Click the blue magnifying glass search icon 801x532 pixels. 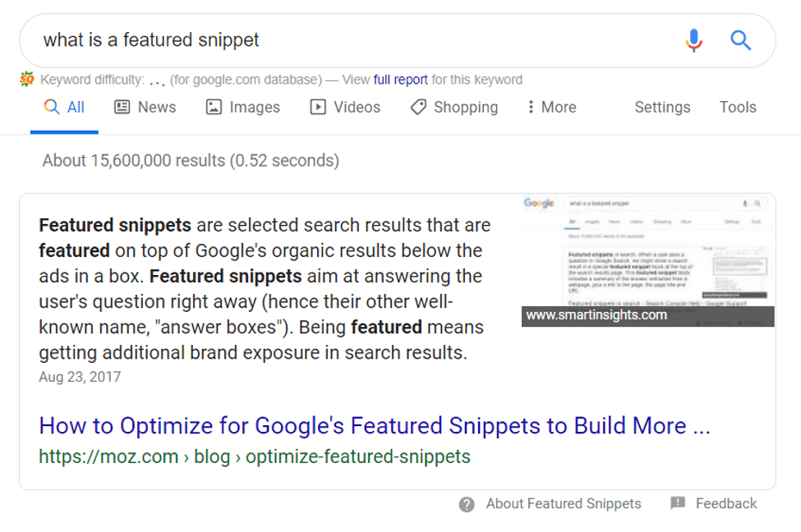[x=739, y=39]
